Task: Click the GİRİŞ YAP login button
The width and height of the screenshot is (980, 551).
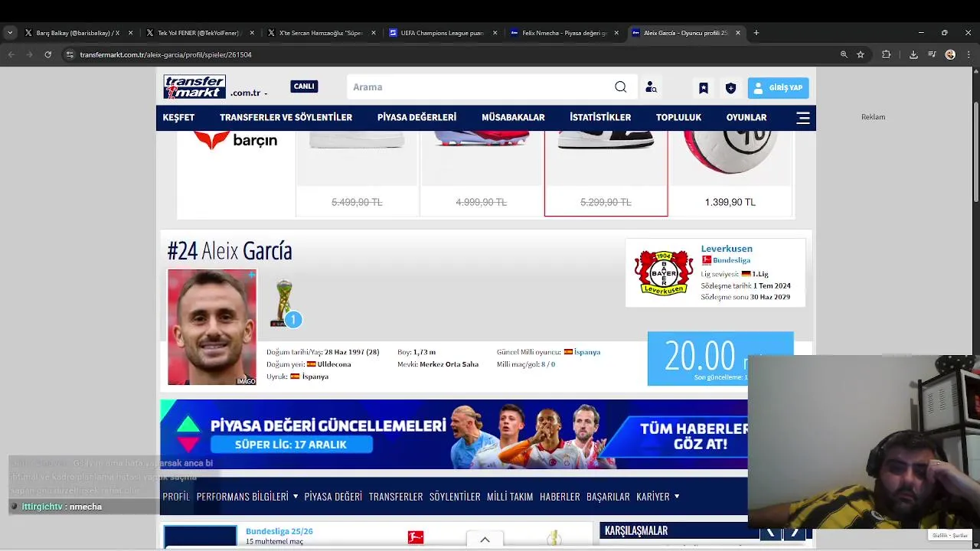Action: click(x=778, y=88)
